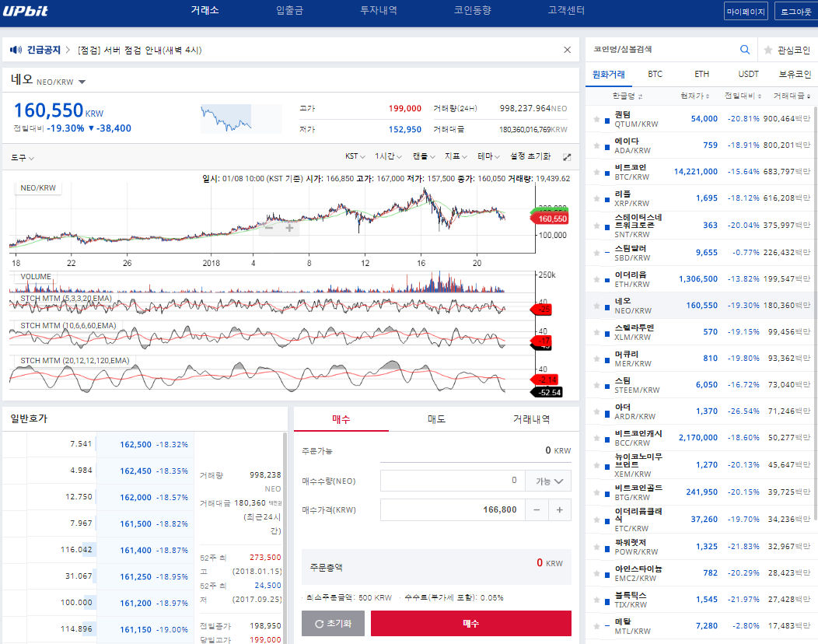
Task: Click order book price 161,400
Action: [135, 551]
